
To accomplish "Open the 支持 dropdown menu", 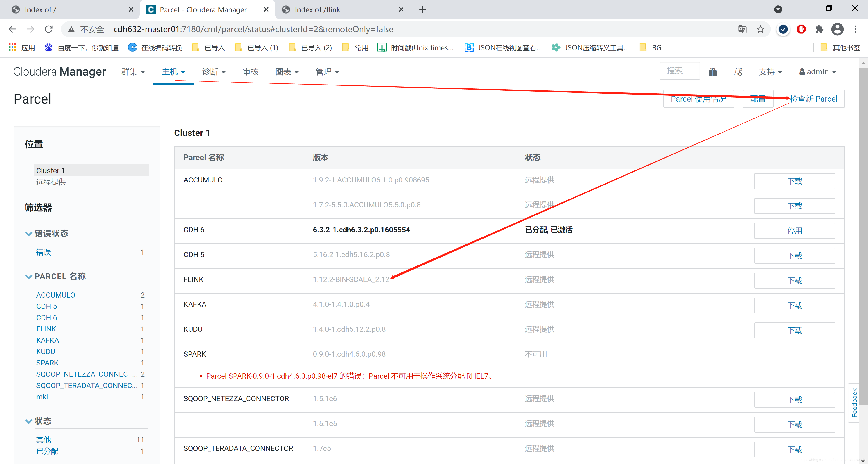I will [x=770, y=72].
